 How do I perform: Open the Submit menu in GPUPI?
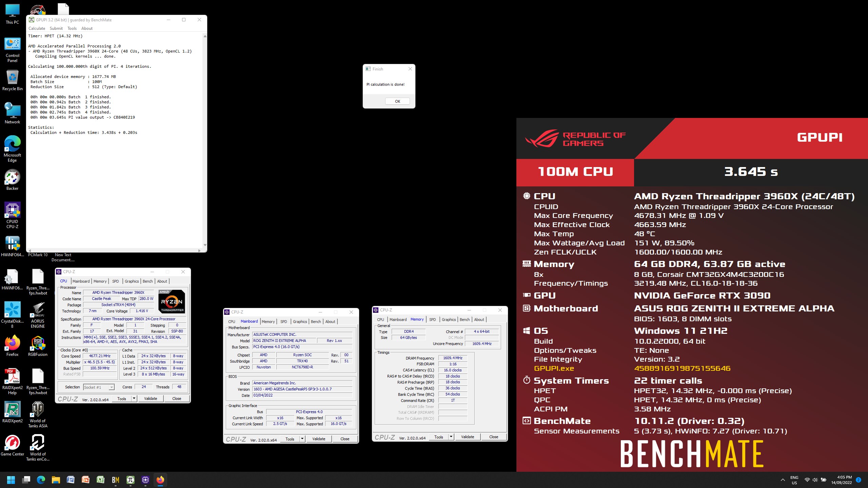pos(56,28)
